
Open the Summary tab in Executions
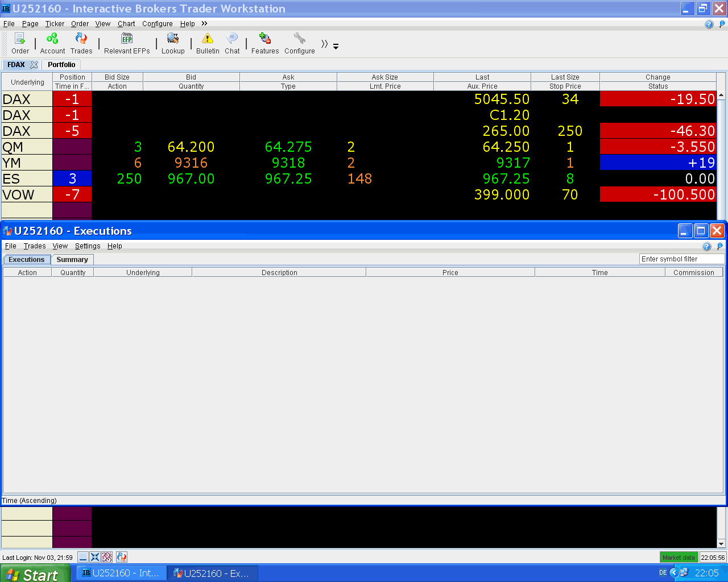72,260
